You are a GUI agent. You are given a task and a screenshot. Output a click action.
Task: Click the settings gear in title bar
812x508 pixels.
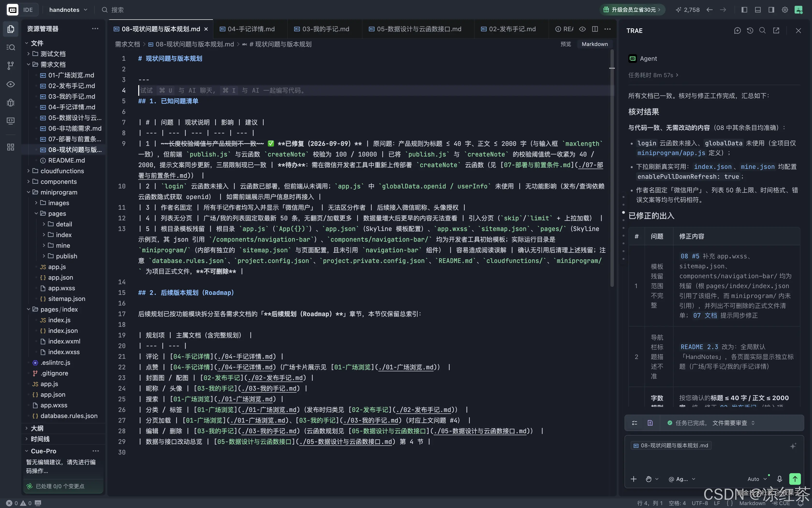tap(785, 10)
